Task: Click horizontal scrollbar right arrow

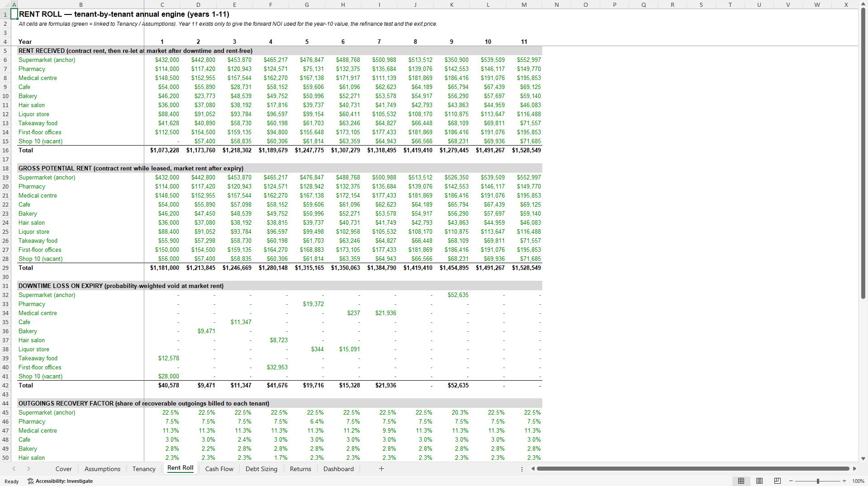Action: click(854, 469)
